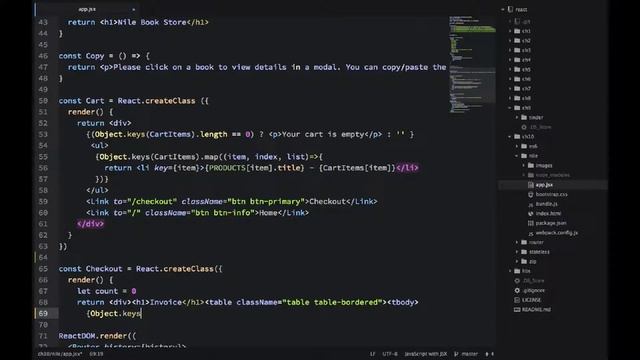This screenshot has width=640, height=360.
Task: Click the cursor position 69:19 indicator
Action: pos(96,354)
